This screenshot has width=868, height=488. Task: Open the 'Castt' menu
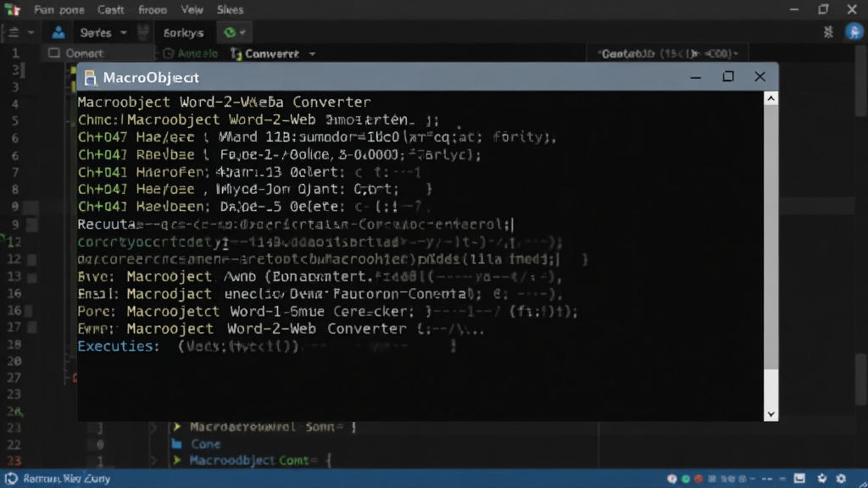[x=111, y=10]
